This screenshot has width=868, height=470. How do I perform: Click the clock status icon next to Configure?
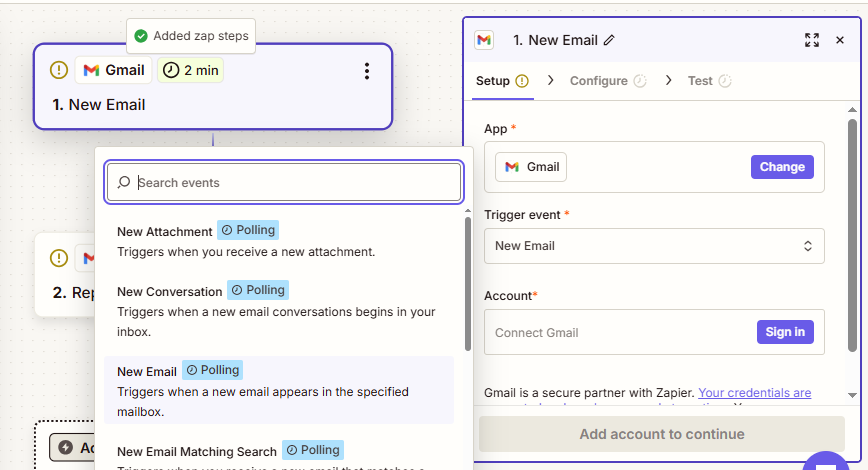click(x=640, y=81)
